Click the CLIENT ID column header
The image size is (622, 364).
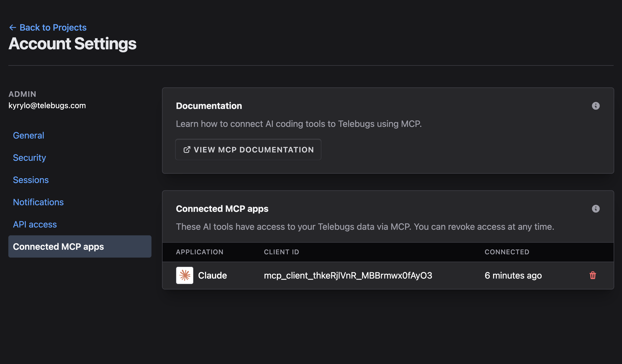[281, 252]
